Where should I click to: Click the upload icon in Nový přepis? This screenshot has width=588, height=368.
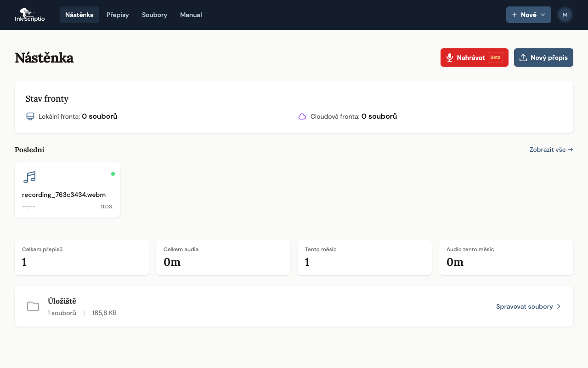tap(523, 57)
